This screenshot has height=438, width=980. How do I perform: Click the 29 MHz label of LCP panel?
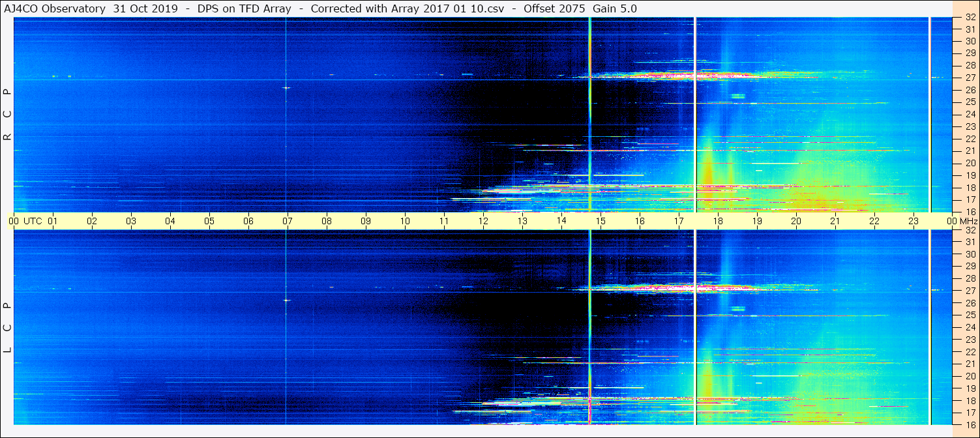click(970, 267)
